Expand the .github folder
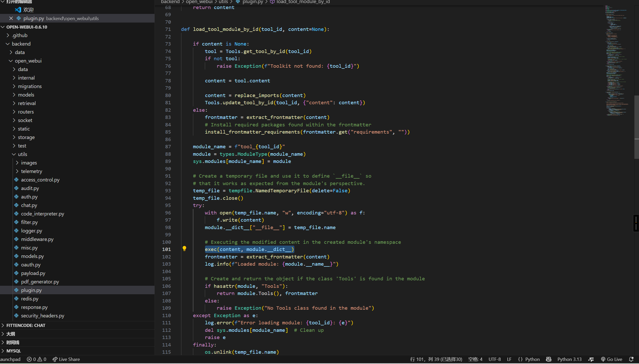The image size is (639, 364). point(20,35)
